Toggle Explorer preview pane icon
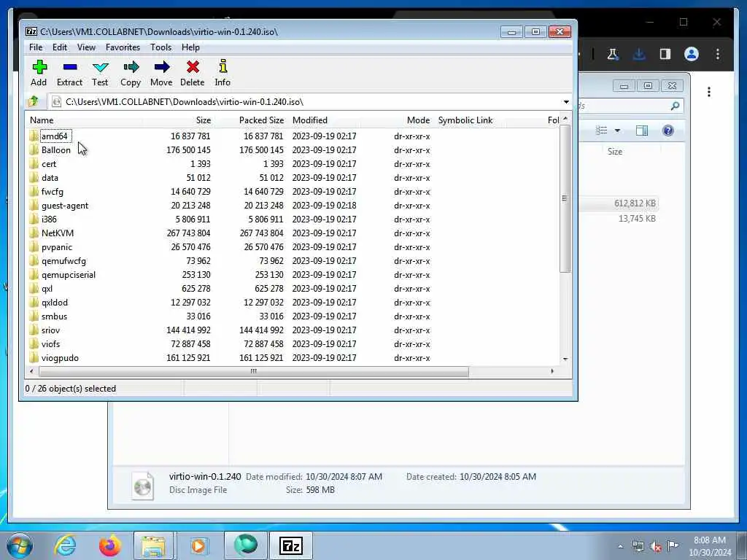Image resolution: width=747 pixels, height=560 pixels. click(642, 131)
